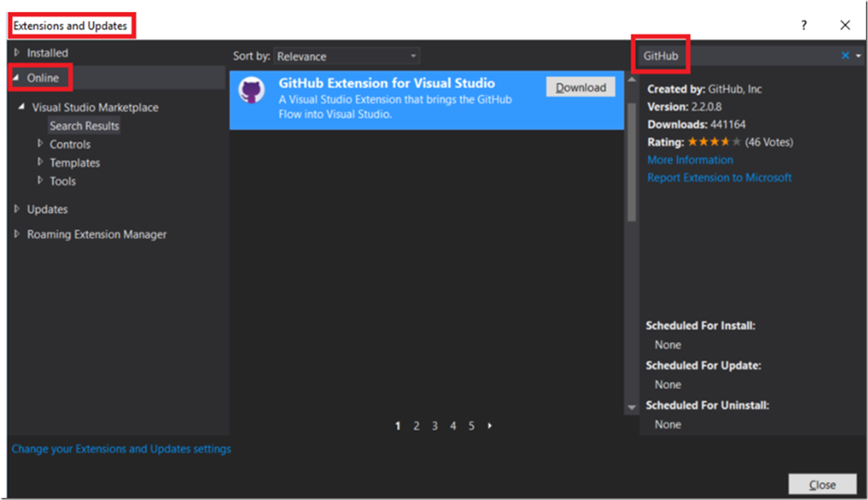Click the next page arrow in pagination
This screenshot has height=500, width=868.
[490, 425]
